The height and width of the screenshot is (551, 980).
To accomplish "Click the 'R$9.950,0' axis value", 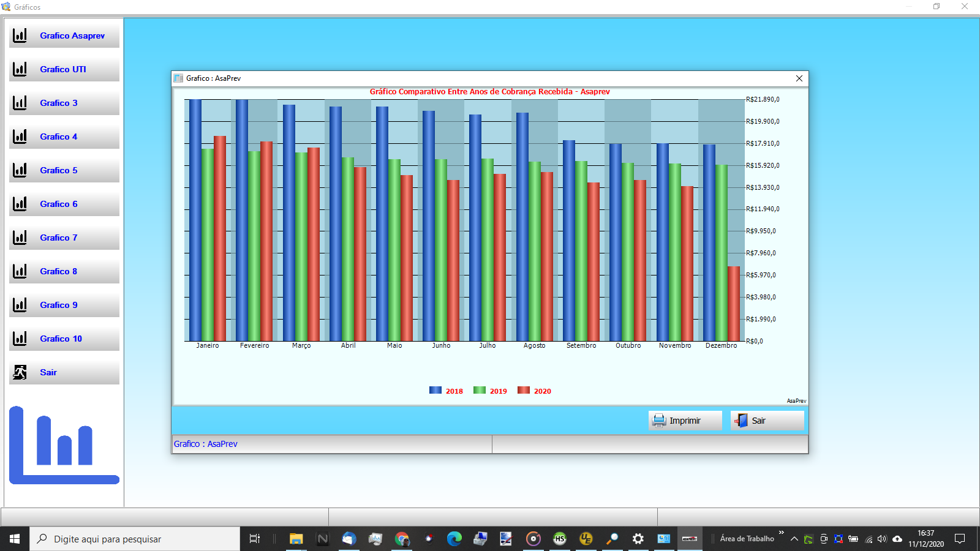I will tap(761, 231).
